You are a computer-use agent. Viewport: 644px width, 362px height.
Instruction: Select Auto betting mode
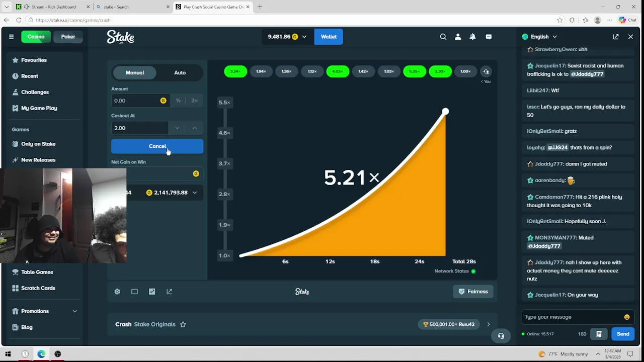click(180, 72)
